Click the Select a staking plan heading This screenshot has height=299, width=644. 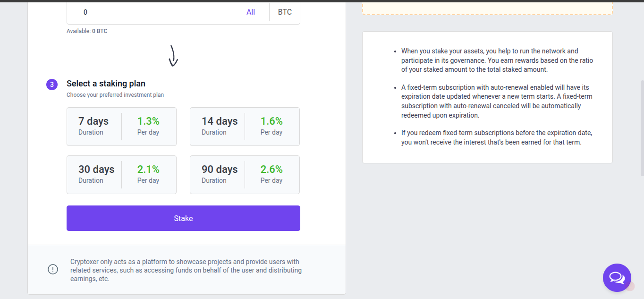pyautogui.click(x=106, y=84)
